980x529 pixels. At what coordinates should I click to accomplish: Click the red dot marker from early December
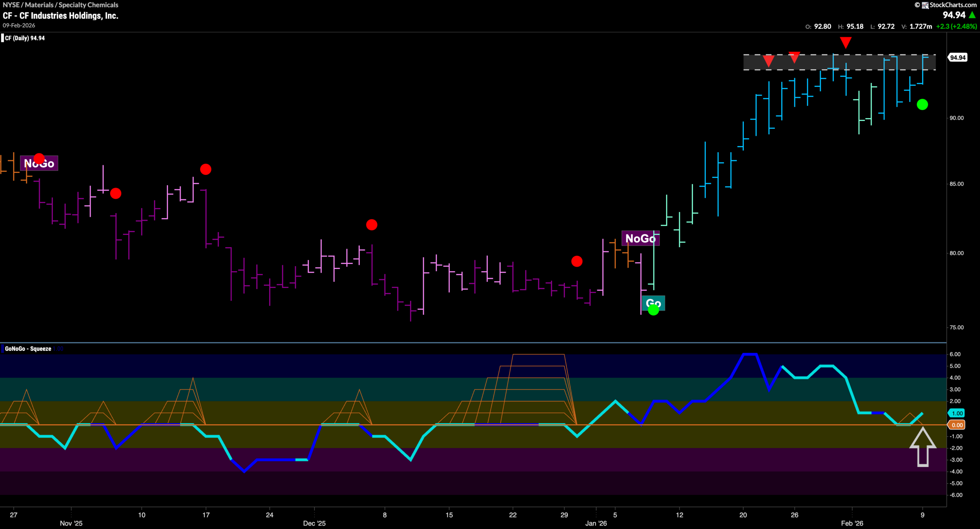pos(372,225)
